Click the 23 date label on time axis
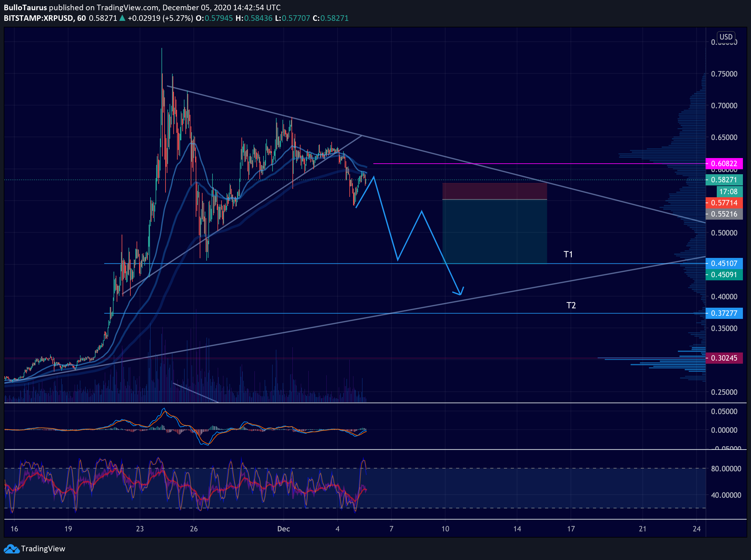This screenshot has width=751, height=560. tap(140, 529)
